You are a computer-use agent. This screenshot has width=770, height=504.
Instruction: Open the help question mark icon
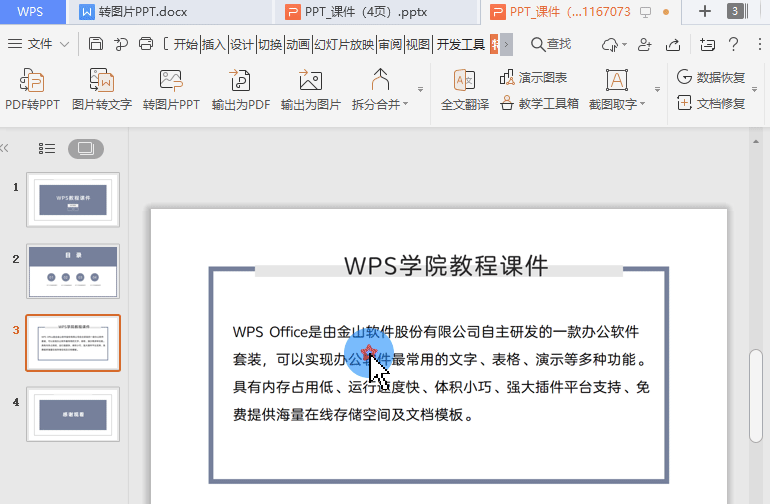point(734,45)
